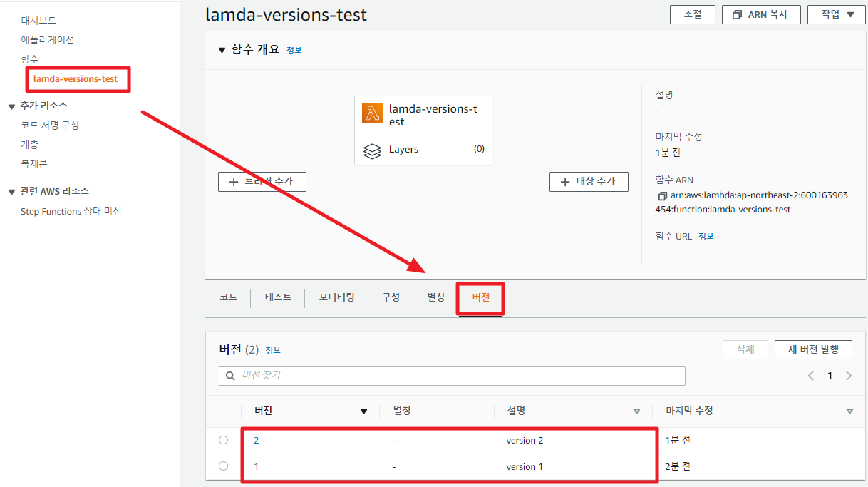Click the Layers (0) row
The image size is (868, 487).
pos(423,150)
